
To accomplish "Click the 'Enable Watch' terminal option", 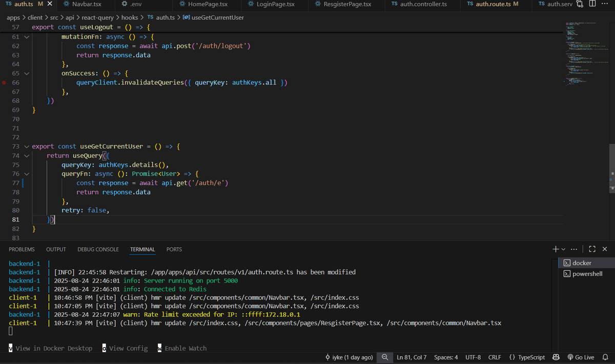I will (x=182, y=348).
